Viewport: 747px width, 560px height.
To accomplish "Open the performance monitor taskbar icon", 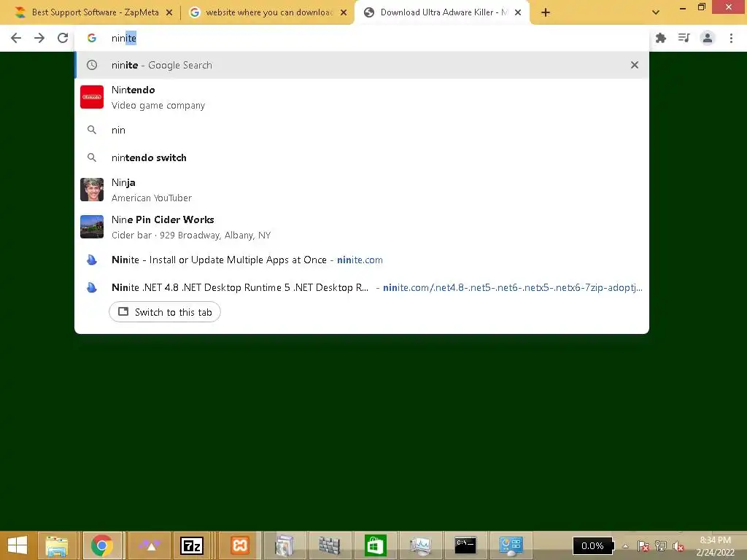I will pyautogui.click(x=420, y=545).
